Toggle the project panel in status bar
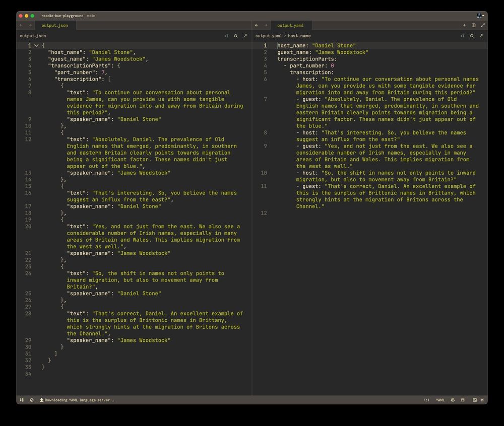 22,400
